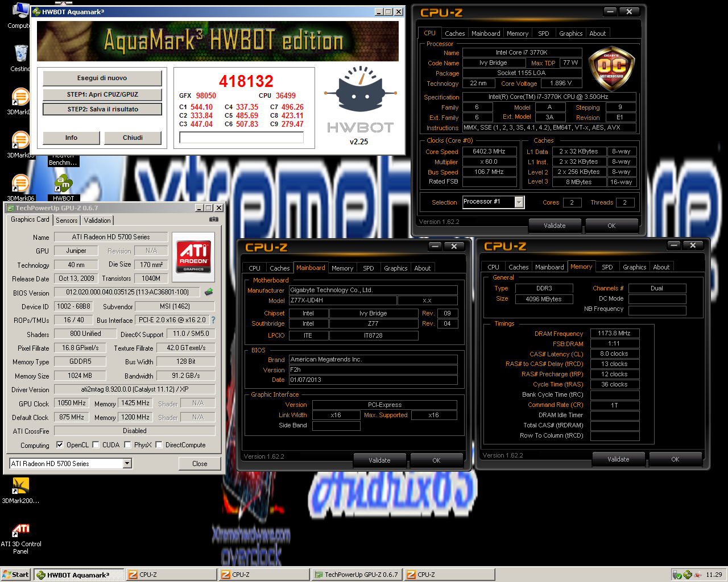Toggle the DirectCompute checkbox in GPU-Z
This screenshot has height=582, width=728.
click(159, 445)
